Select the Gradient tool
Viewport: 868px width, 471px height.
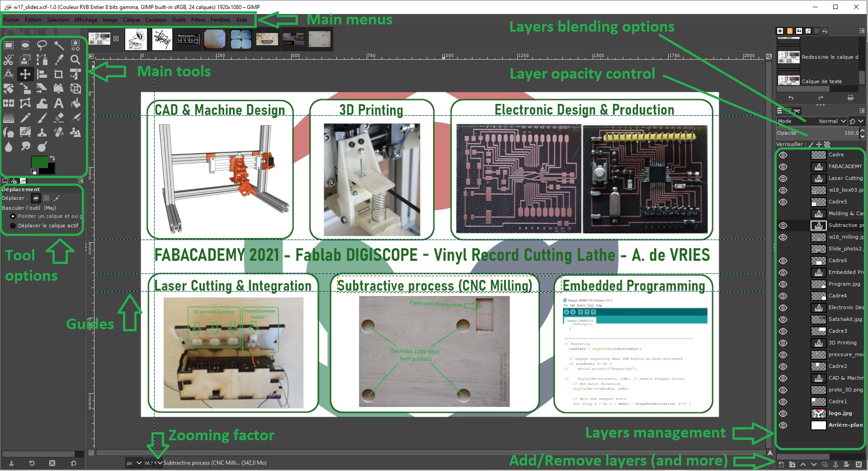click(x=9, y=118)
